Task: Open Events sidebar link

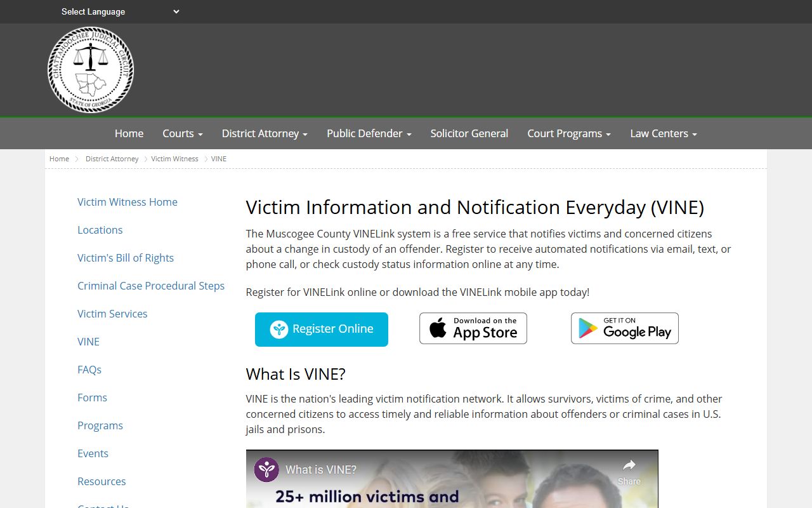Action: point(93,453)
